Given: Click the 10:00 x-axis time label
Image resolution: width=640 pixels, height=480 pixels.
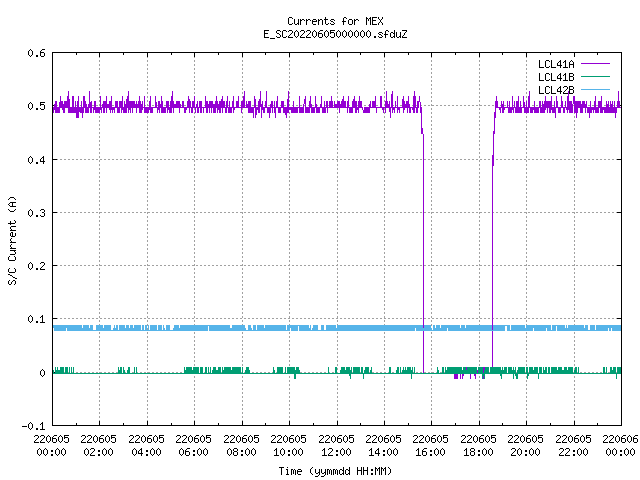Looking at the screenshot, I should 288,452.
